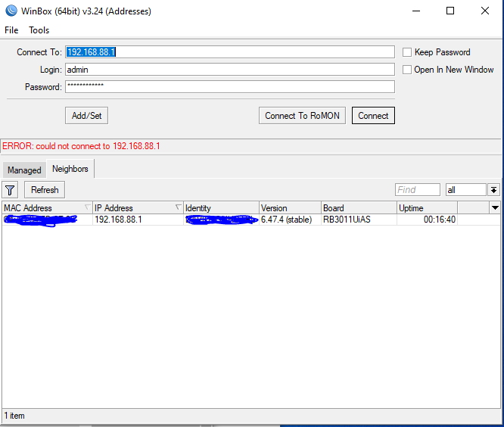Sort by the IP Address column header
Screen dimensions: 504x427
pos(138,207)
